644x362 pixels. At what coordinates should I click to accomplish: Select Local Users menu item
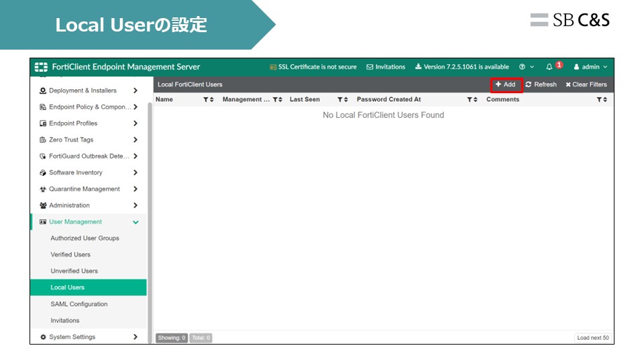[89, 288]
